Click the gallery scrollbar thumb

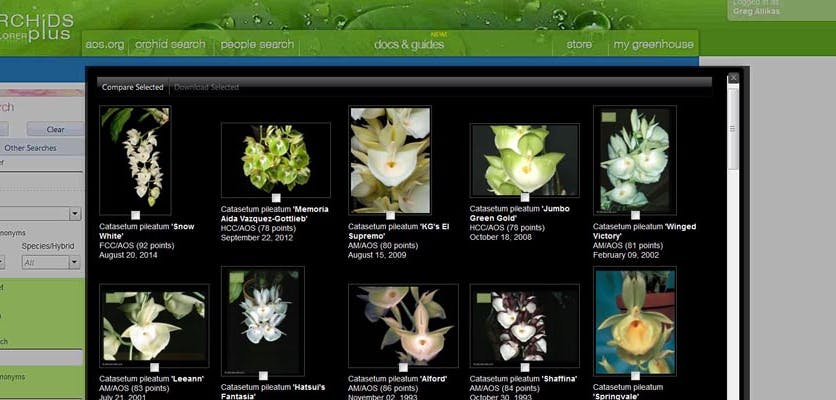(x=733, y=130)
